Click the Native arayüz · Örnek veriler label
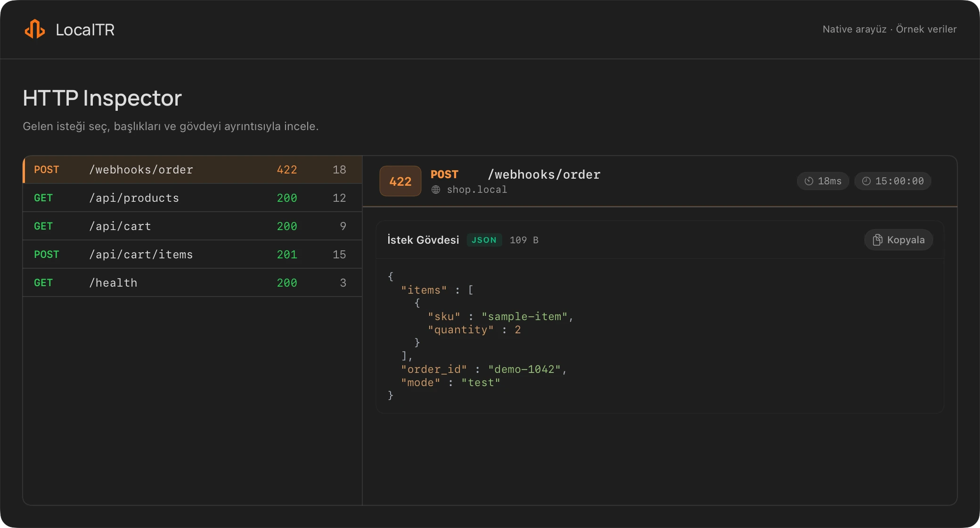980x528 pixels. tap(890, 29)
